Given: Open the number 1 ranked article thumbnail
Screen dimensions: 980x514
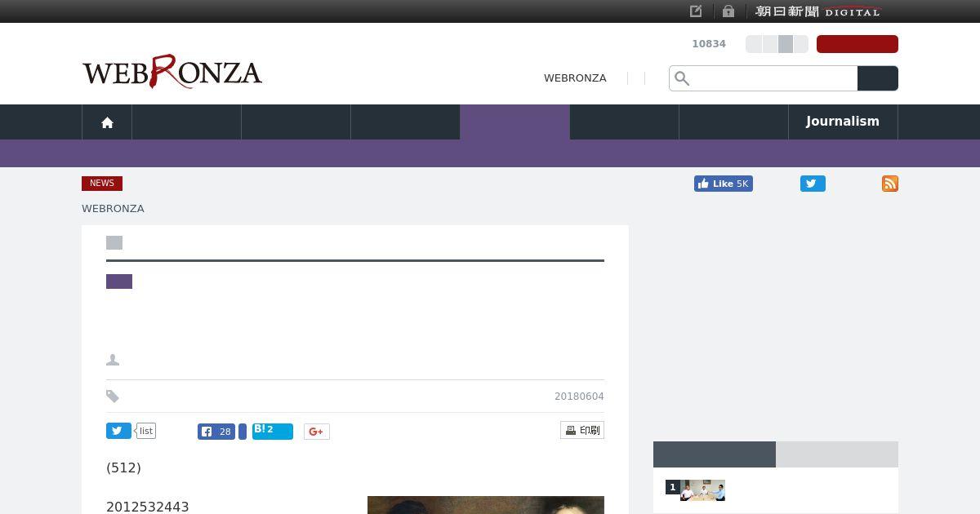Looking at the screenshot, I should (702, 490).
